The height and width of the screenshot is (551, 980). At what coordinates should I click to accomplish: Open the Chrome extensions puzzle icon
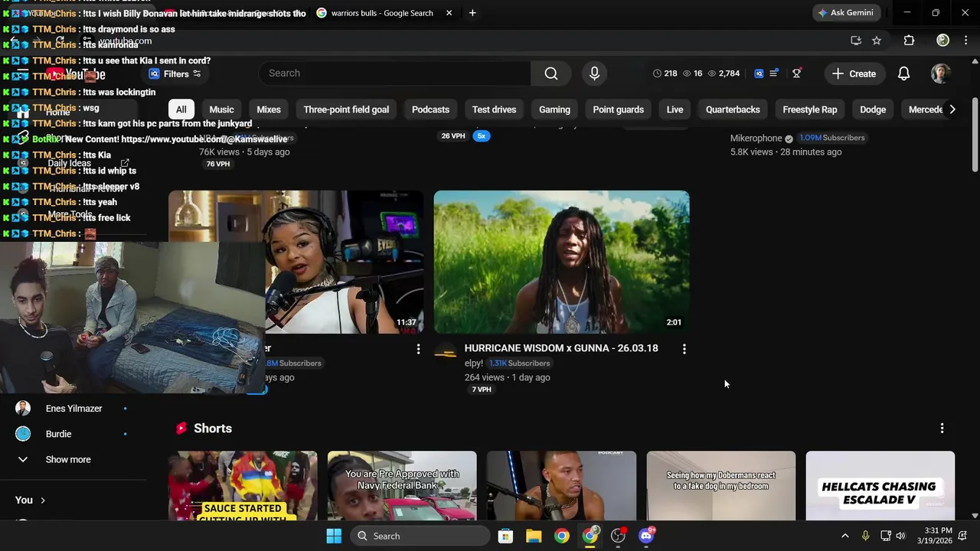pos(909,41)
